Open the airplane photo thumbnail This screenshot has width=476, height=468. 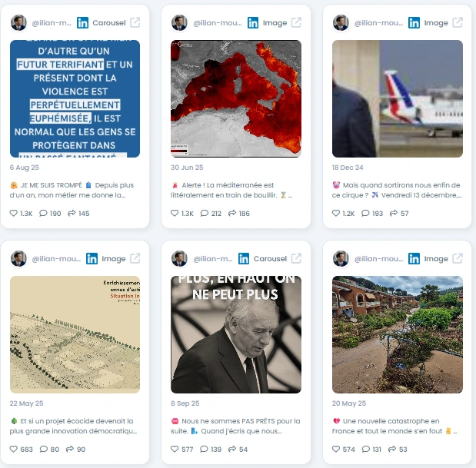[398, 98]
